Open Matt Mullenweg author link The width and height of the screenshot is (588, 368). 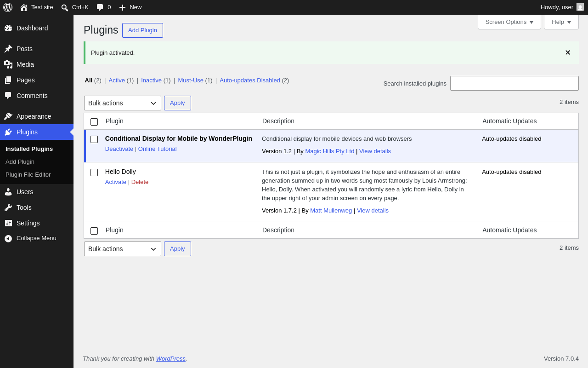pos(331,211)
